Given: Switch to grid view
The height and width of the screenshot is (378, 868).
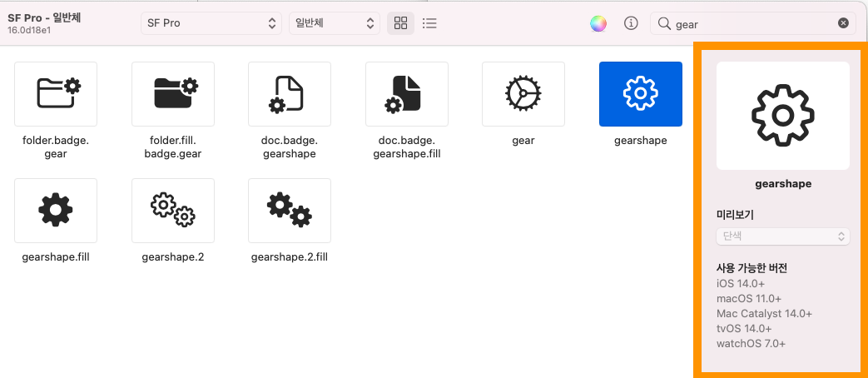Looking at the screenshot, I should 400,23.
